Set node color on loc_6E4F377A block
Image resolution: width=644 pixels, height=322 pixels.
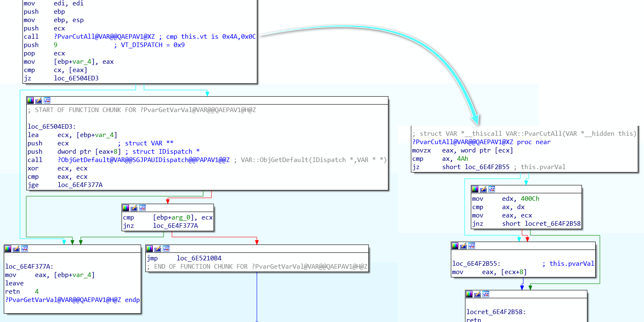[8, 249]
